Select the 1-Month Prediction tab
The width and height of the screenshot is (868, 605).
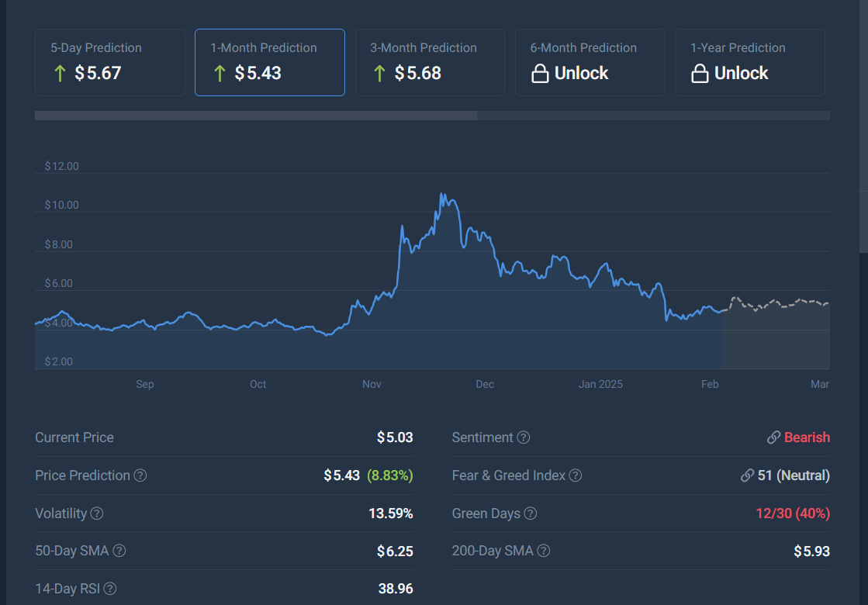click(x=269, y=62)
